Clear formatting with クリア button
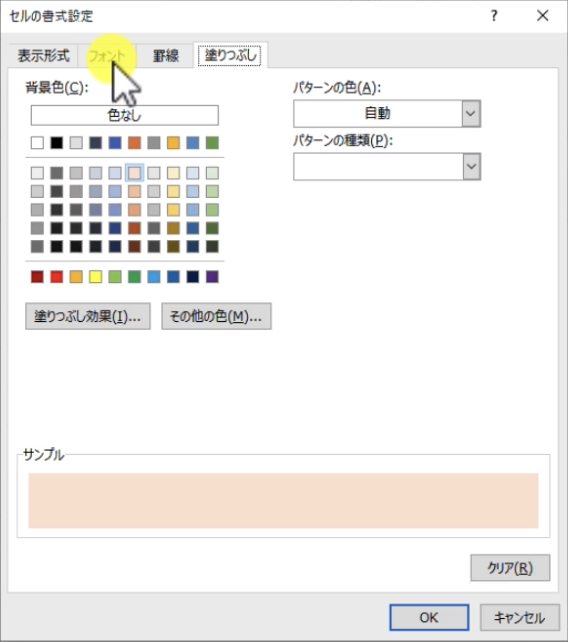Viewport: 568px width, 642px height. (510, 568)
